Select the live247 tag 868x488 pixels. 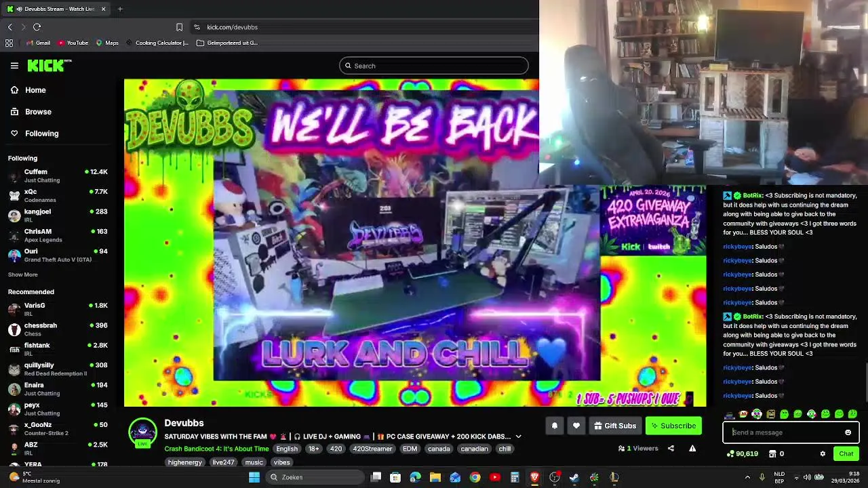(223, 462)
